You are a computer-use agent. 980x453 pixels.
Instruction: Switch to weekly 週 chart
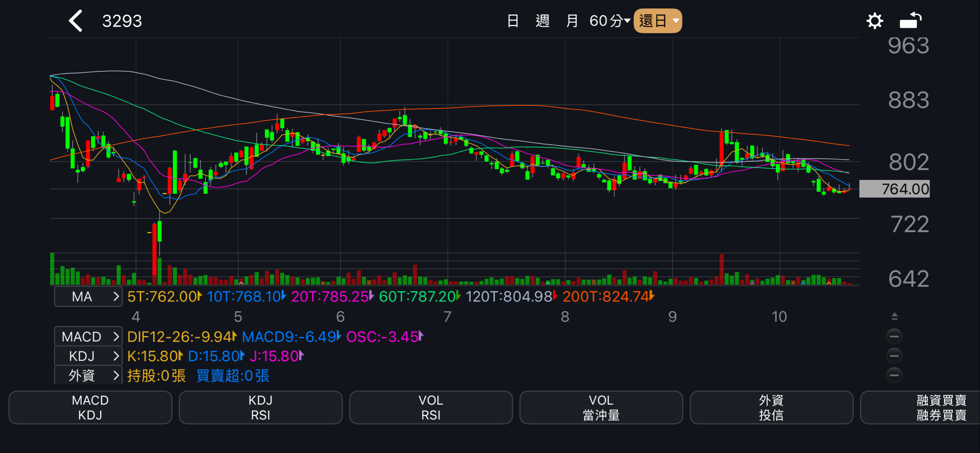click(x=542, y=21)
